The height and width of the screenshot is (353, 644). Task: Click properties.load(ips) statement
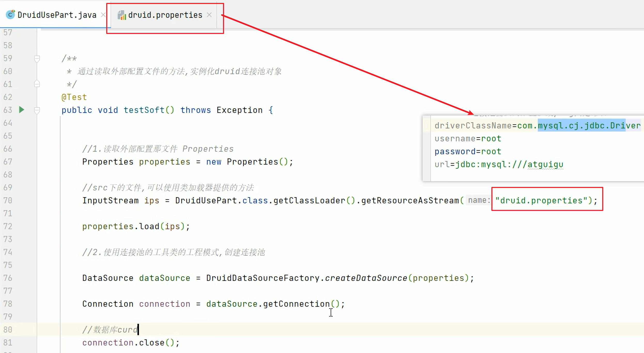(136, 226)
